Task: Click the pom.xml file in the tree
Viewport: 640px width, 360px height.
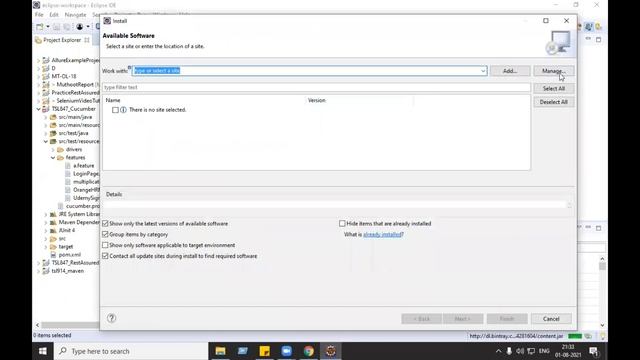Action: pyautogui.click(x=69, y=255)
